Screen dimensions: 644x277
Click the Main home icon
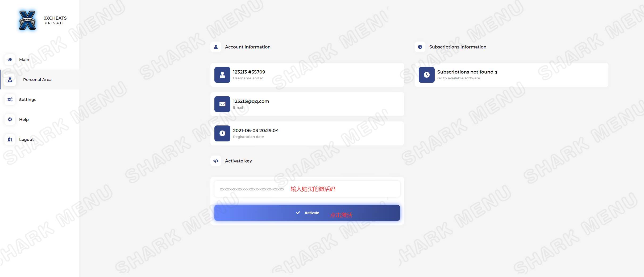coord(10,59)
